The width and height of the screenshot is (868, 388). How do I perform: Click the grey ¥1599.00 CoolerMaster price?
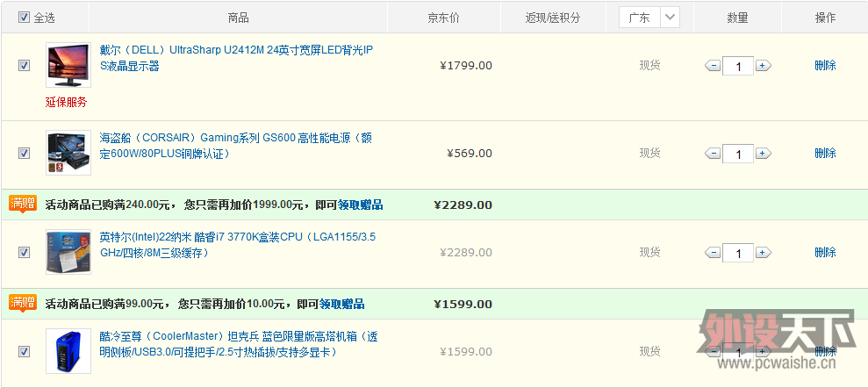[466, 351]
